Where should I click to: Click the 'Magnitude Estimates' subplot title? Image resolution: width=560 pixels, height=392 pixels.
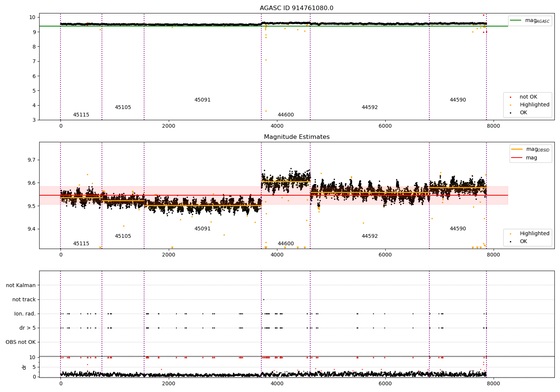(x=296, y=137)
